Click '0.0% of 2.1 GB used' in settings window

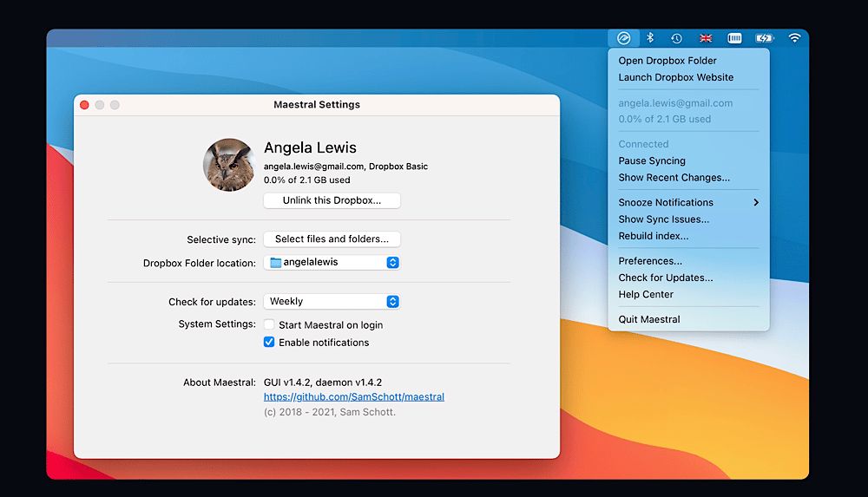click(x=306, y=180)
